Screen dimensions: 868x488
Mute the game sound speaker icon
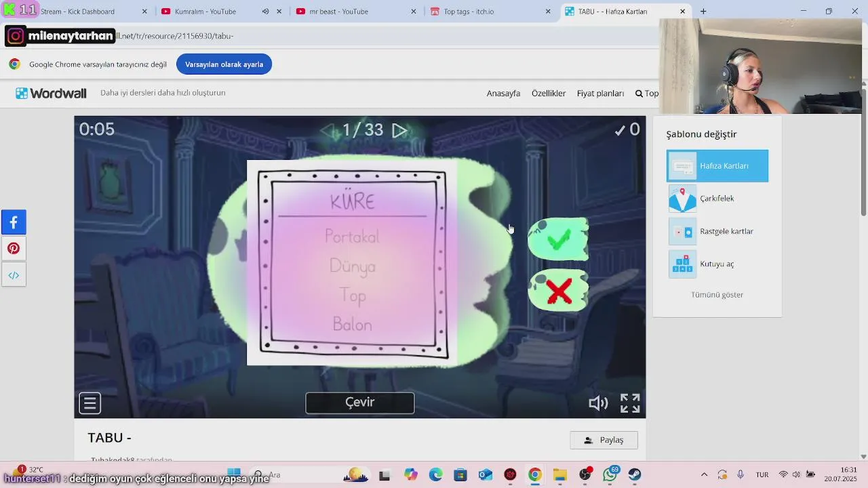point(598,403)
